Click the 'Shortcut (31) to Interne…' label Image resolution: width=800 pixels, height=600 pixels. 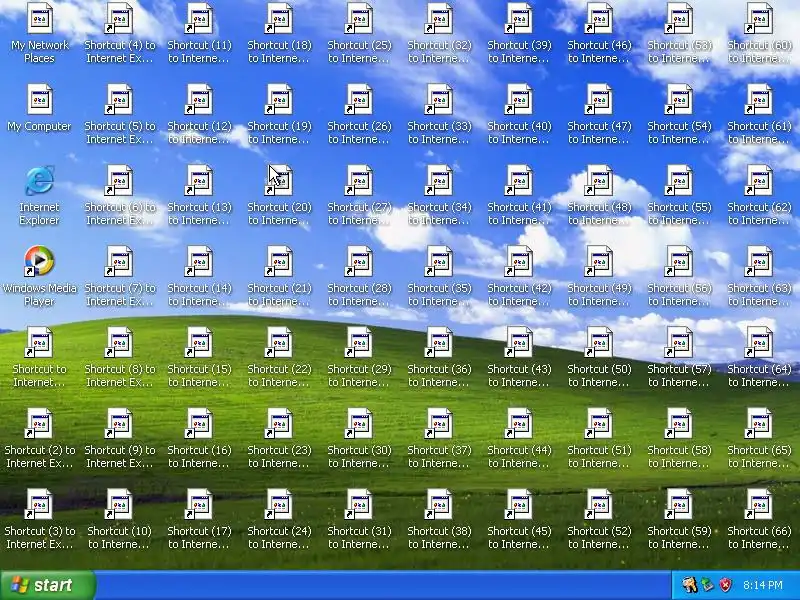pyautogui.click(x=360, y=537)
